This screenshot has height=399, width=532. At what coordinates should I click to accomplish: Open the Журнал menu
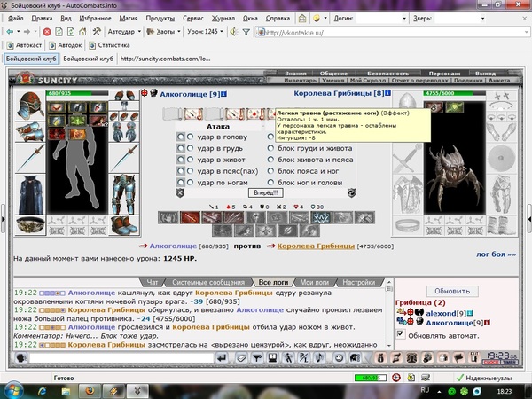[223, 19]
